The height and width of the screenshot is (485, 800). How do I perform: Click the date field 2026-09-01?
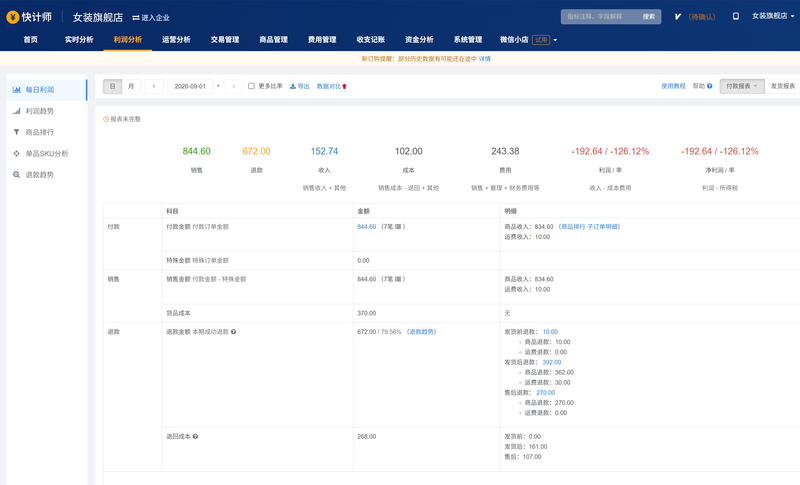tap(190, 86)
